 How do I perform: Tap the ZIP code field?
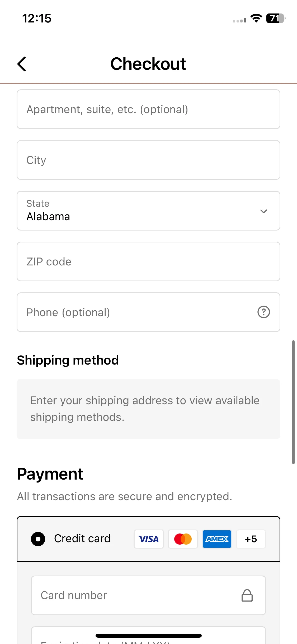point(148,261)
